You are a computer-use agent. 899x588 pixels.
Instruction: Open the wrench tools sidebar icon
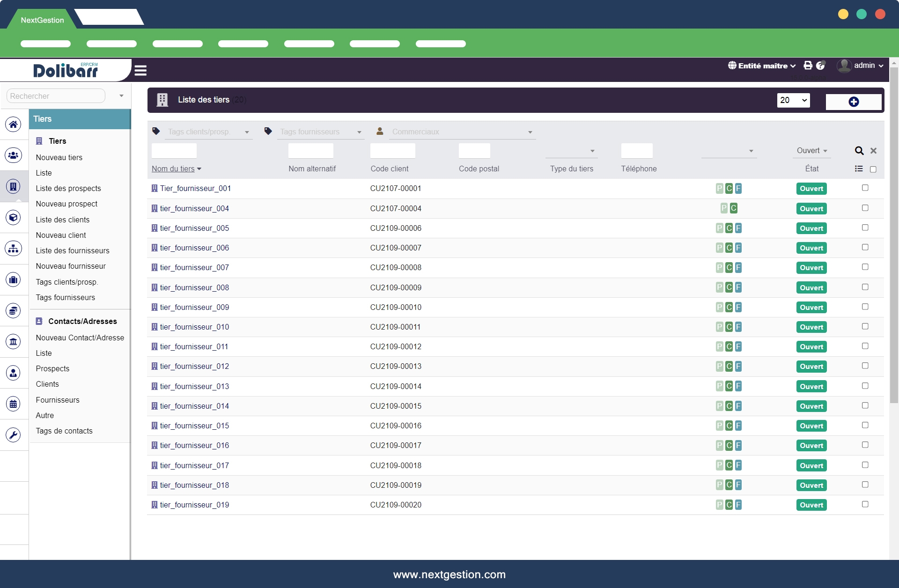pos(13,435)
